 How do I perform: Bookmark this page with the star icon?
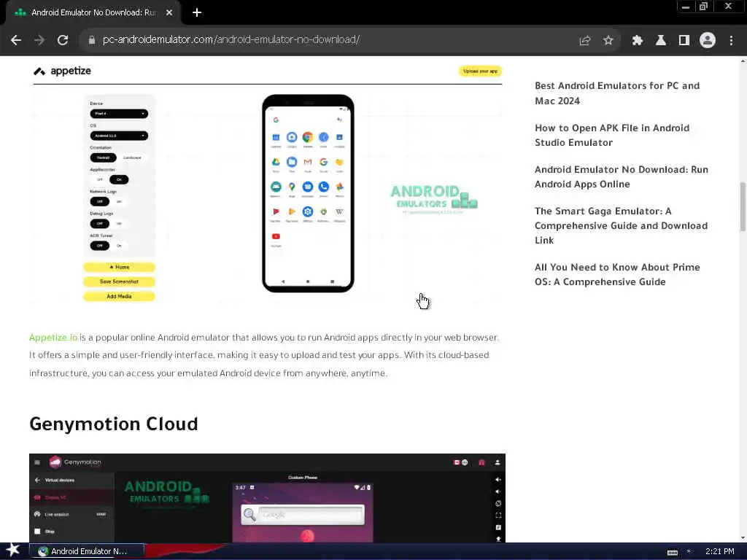click(x=608, y=41)
